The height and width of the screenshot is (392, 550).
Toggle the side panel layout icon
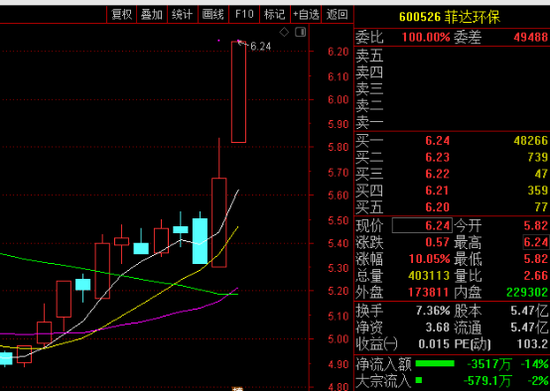point(301,32)
